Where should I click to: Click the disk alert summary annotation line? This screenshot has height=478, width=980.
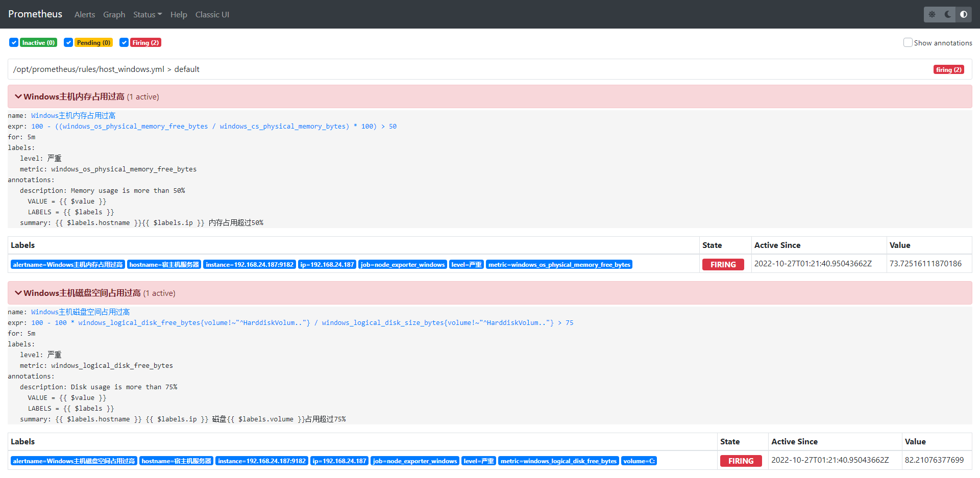coord(183,419)
